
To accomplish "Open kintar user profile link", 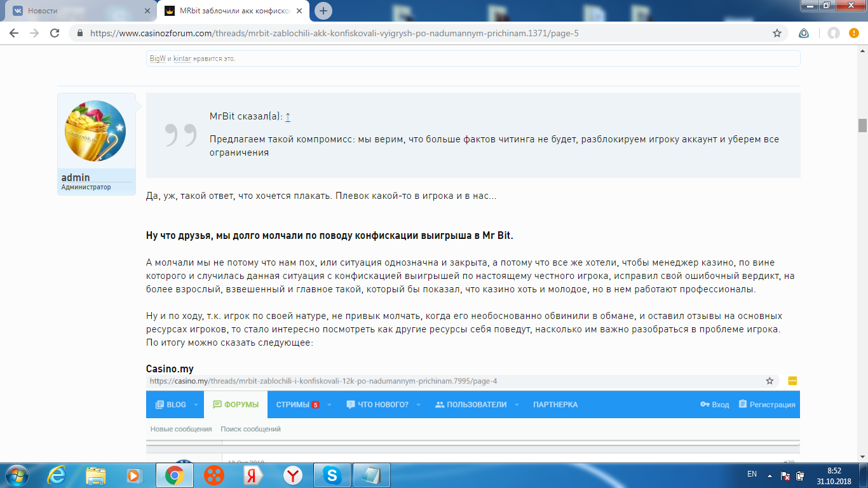I will coord(182,58).
